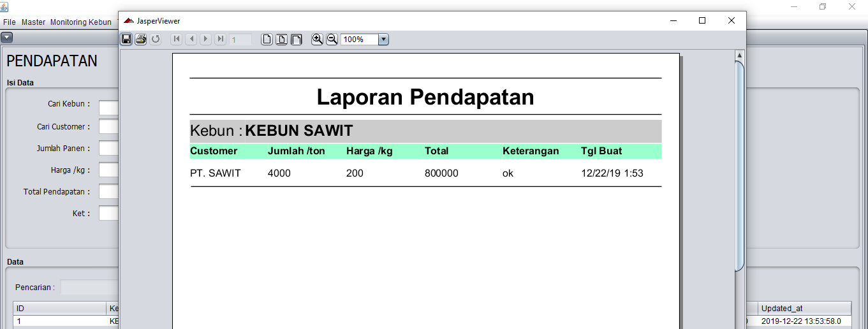
Task: Click the JasperViewer vertical scrollbar thumb
Action: click(x=740, y=166)
